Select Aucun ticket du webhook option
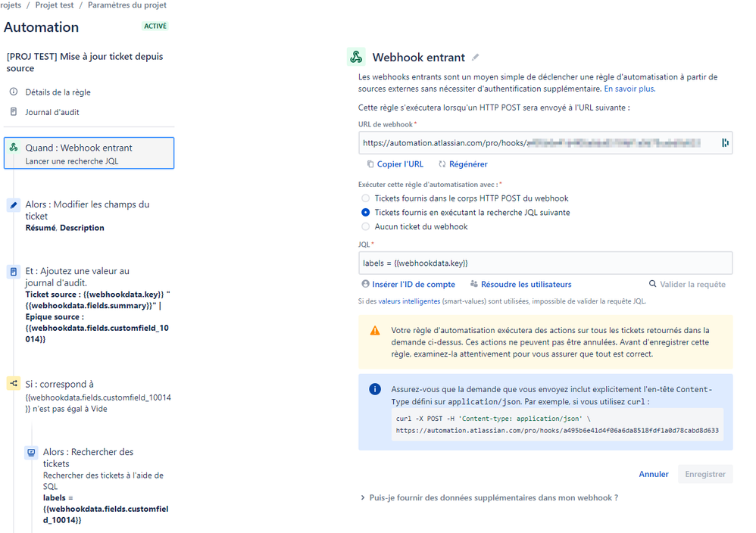This screenshot has height=533, width=756. pos(365,226)
